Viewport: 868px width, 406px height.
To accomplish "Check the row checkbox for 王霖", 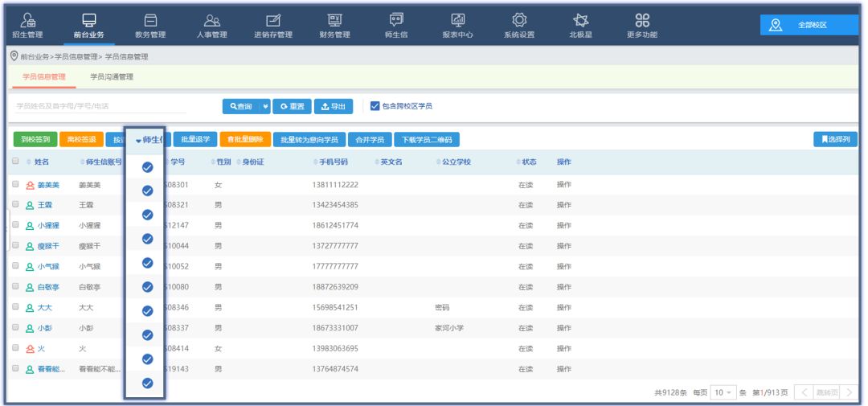I will 16,205.
